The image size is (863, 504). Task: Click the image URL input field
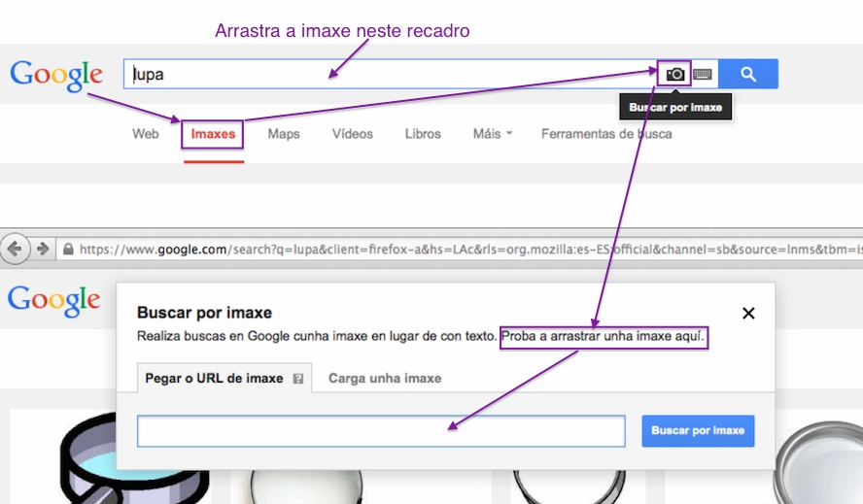click(x=381, y=431)
